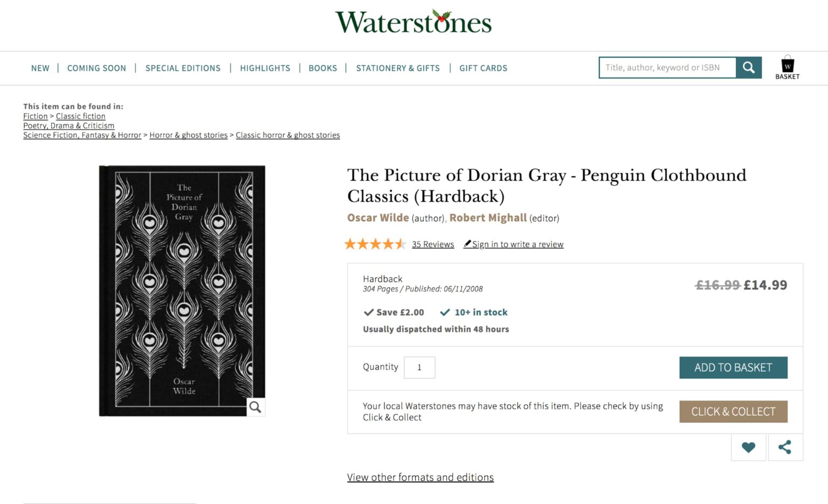Add book to wishlist heart icon
The height and width of the screenshot is (504, 828).
tap(748, 447)
